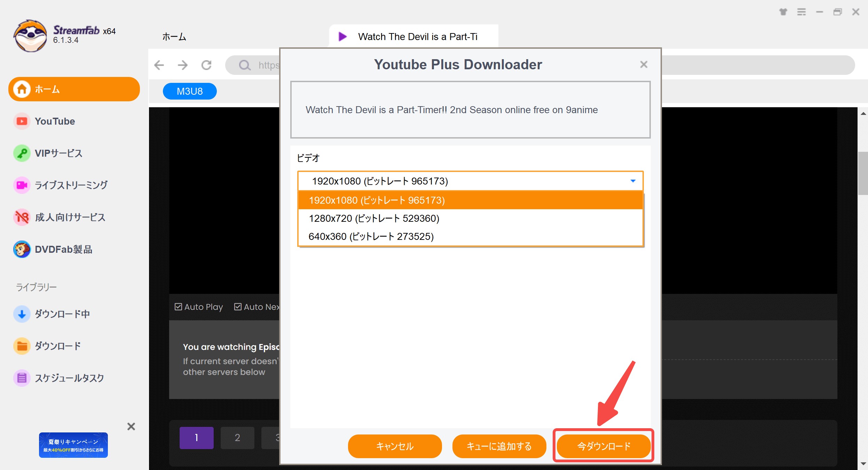Click scrollbar down arrow
The image size is (868, 470).
click(x=863, y=463)
